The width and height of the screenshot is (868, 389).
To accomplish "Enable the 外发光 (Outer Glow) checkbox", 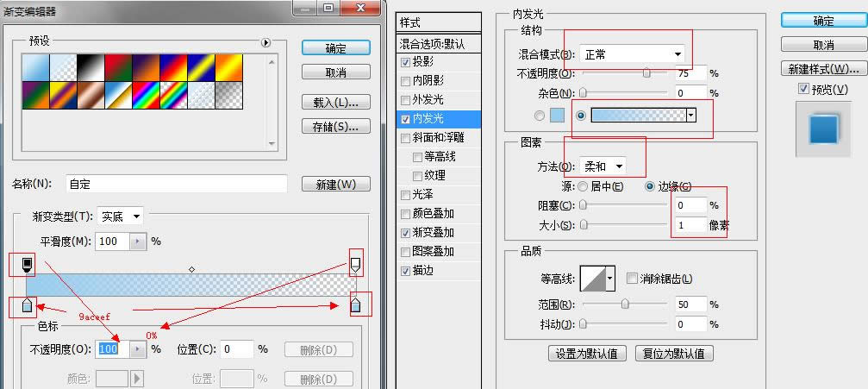I will point(406,100).
